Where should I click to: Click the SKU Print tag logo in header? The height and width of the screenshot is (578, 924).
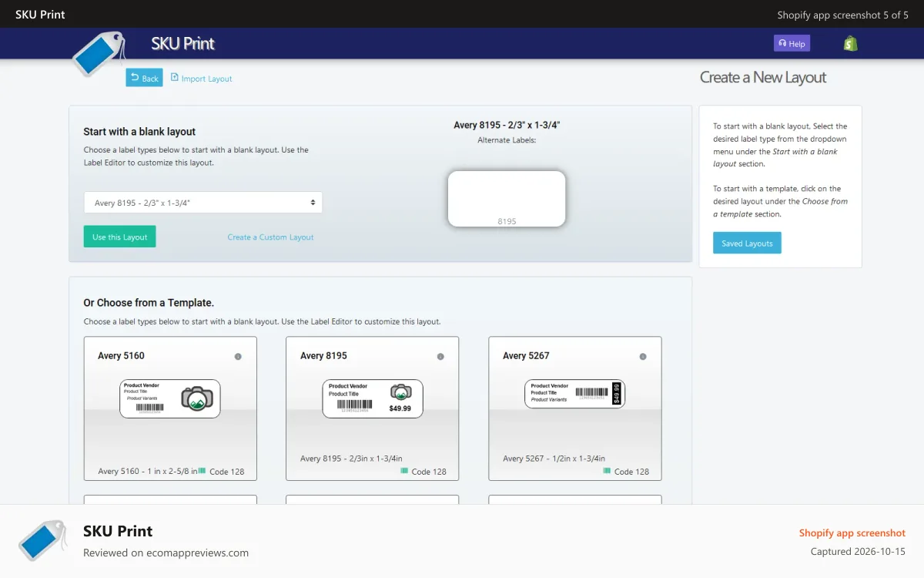[98, 54]
